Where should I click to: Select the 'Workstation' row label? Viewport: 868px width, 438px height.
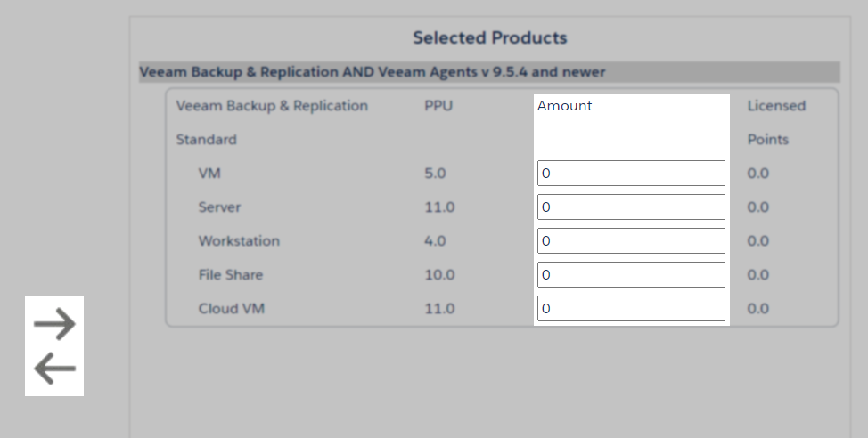pos(239,240)
